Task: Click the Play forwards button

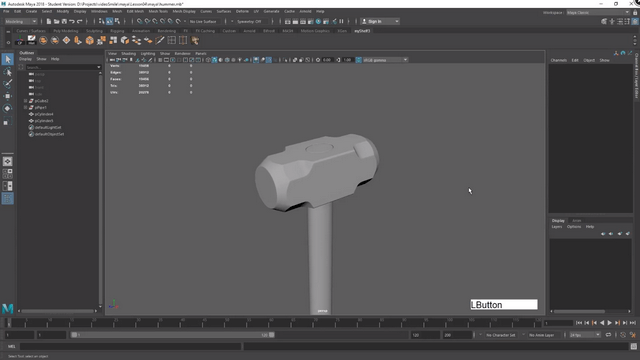Action: point(609,322)
